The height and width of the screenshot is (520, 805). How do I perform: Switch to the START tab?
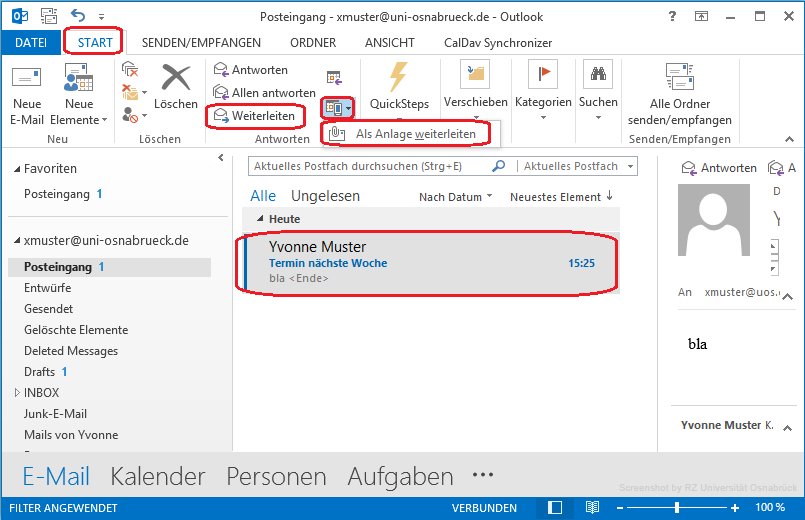pyautogui.click(x=95, y=43)
